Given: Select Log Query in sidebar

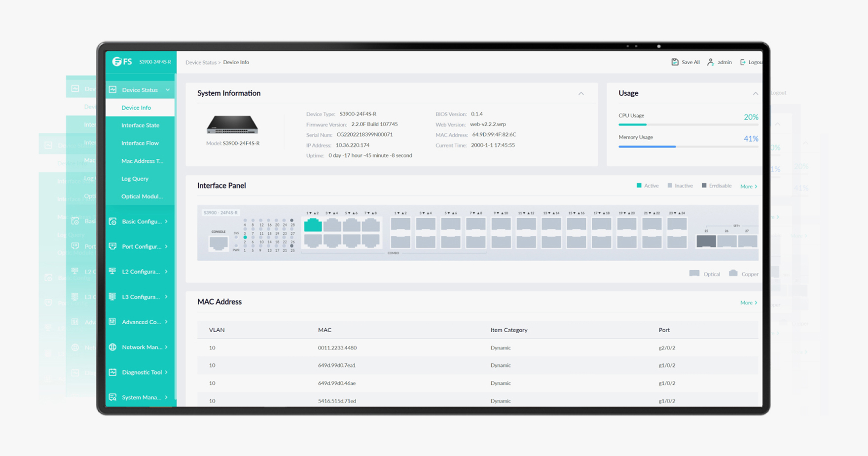Looking at the screenshot, I should [135, 179].
